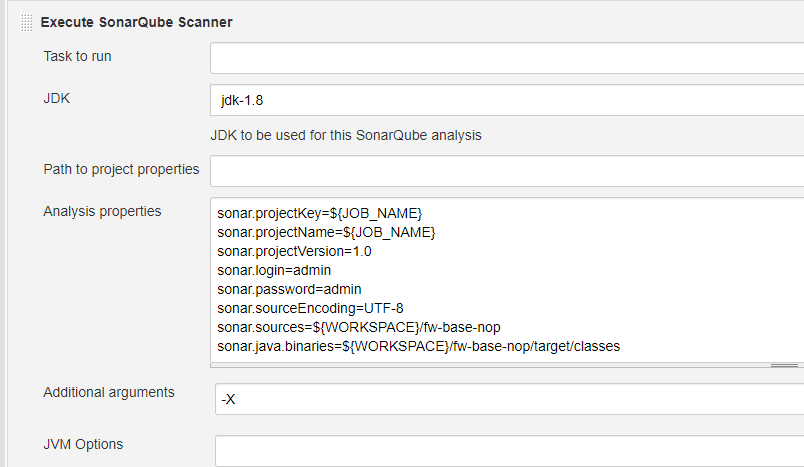The width and height of the screenshot is (804, 467).
Task: Click the textarea resize grip under Analysis properties
Action: click(784, 366)
